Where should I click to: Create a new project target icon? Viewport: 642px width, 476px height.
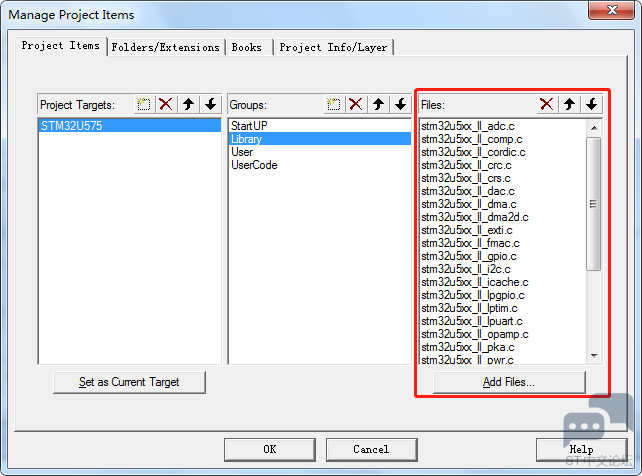click(144, 104)
